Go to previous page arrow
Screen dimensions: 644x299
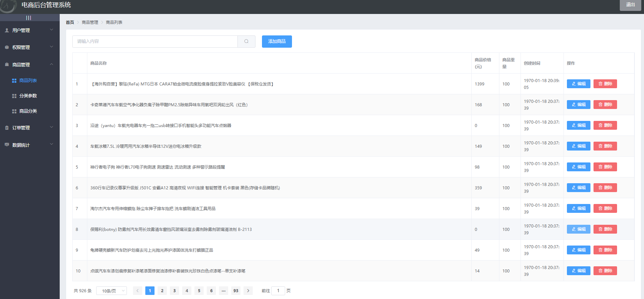(x=137, y=290)
